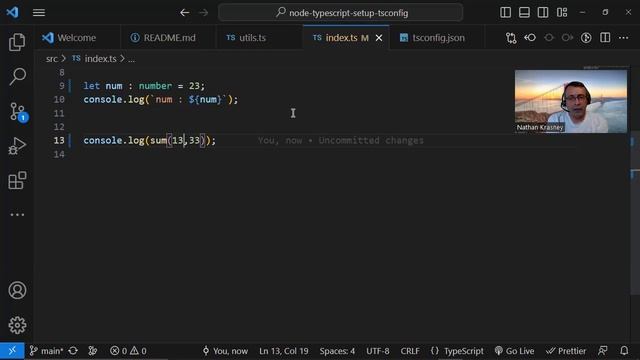Click the go to previous change icon
Screen dimensions: 640x360
pyautogui.click(x=530, y=38)
